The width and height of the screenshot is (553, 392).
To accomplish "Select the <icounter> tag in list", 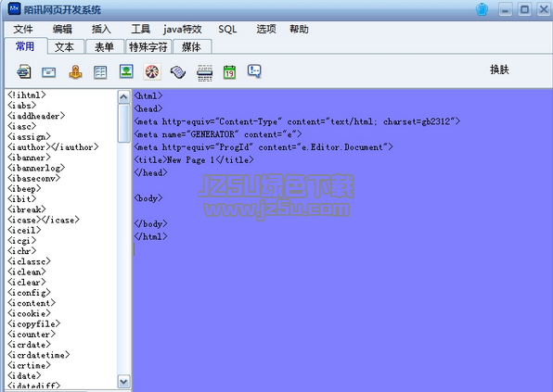I will (32, 335).
